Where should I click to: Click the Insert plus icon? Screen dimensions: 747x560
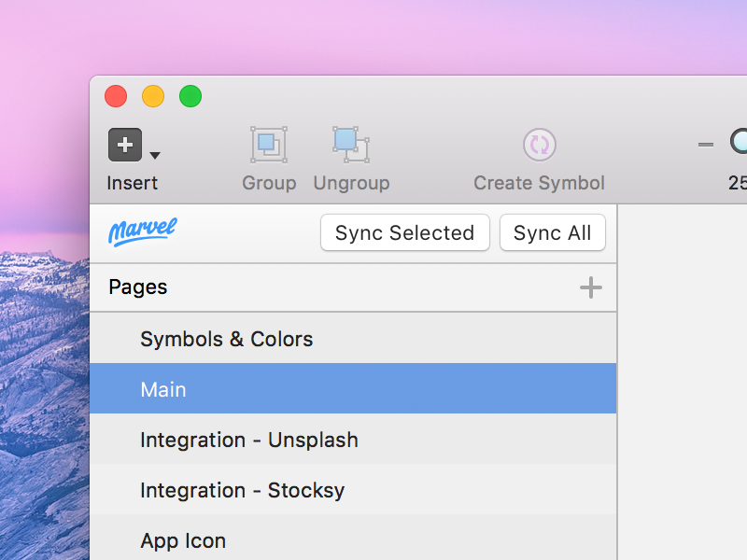coord(125,145)
